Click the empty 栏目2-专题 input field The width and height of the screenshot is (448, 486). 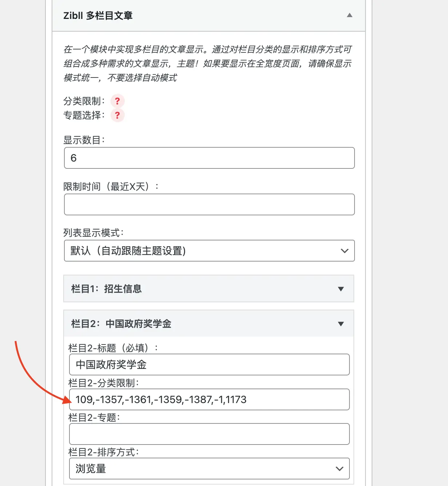pyautogui.click(x=209, y=434)
